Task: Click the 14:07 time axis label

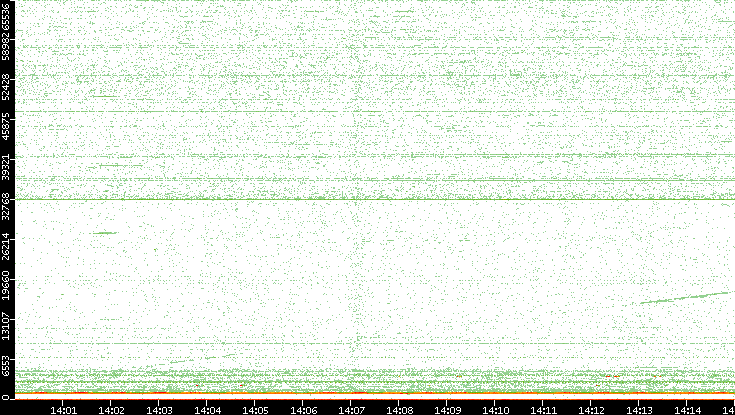Action: coord(351,410)
